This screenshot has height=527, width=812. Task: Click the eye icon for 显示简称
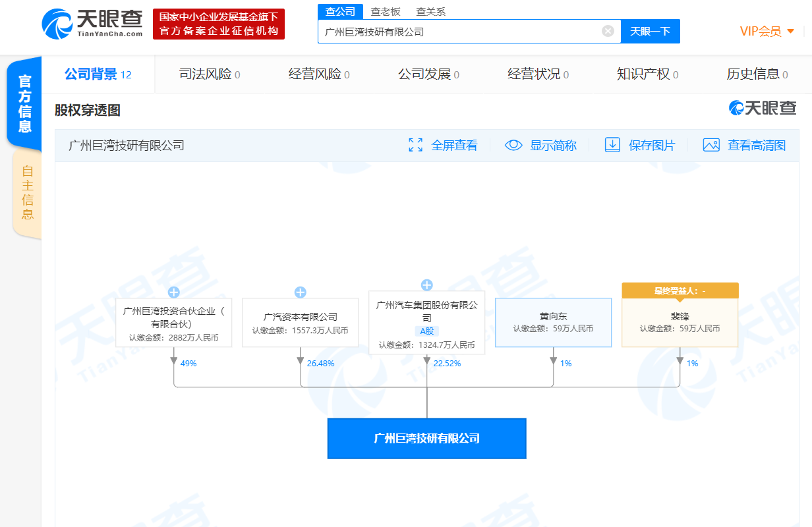[513, 146]
